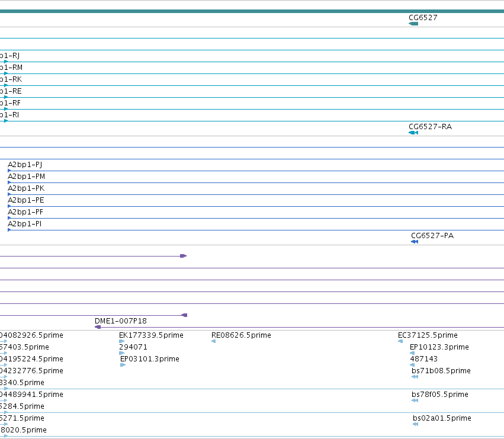The width and height of the screenshot is (504, 439).
Task: Click the bs71b08.5prime arrow glyph
Action: point(415,377)
